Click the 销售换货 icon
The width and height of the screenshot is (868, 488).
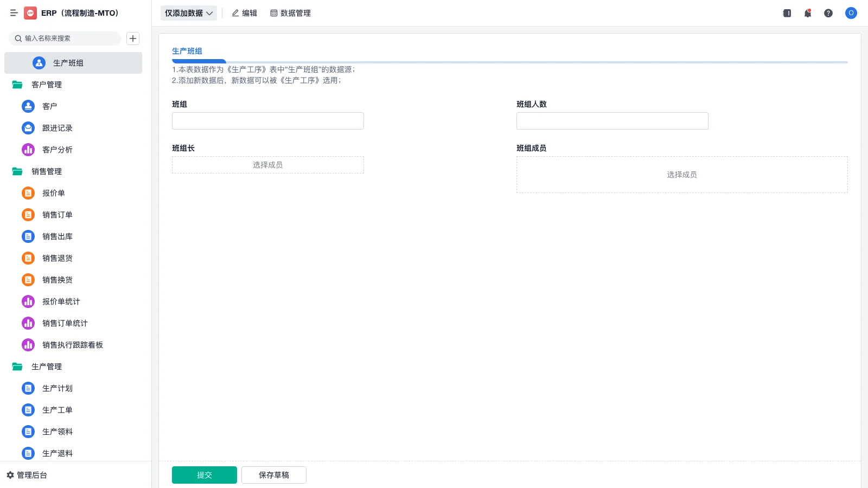(28, 280)
